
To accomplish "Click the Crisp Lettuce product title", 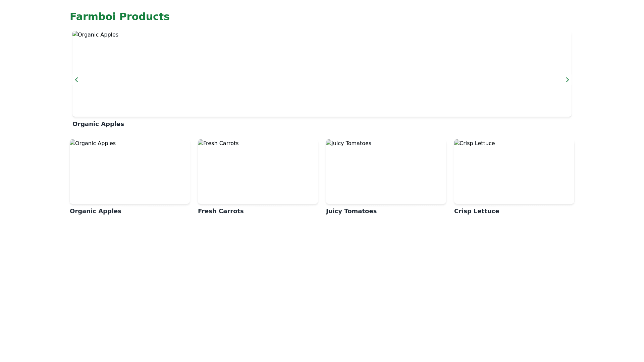I will click(476, 211).
